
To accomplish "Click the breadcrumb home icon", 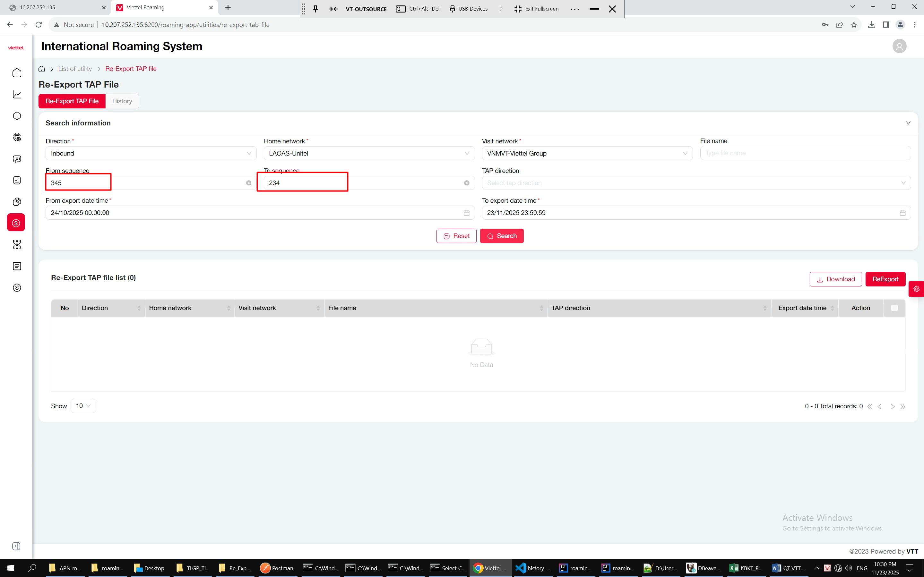I will [42, 69].
